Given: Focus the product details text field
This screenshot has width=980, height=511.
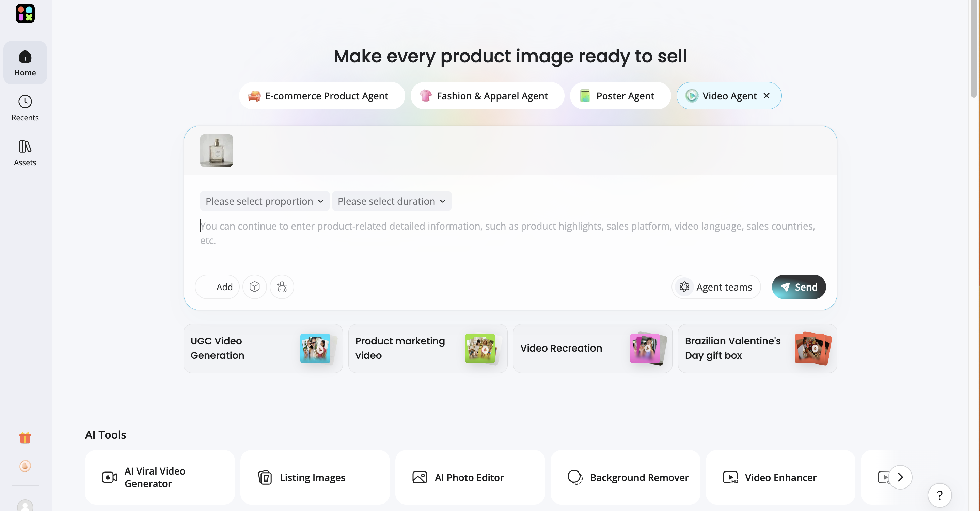Looking at the screenshot, I should 510,233.
